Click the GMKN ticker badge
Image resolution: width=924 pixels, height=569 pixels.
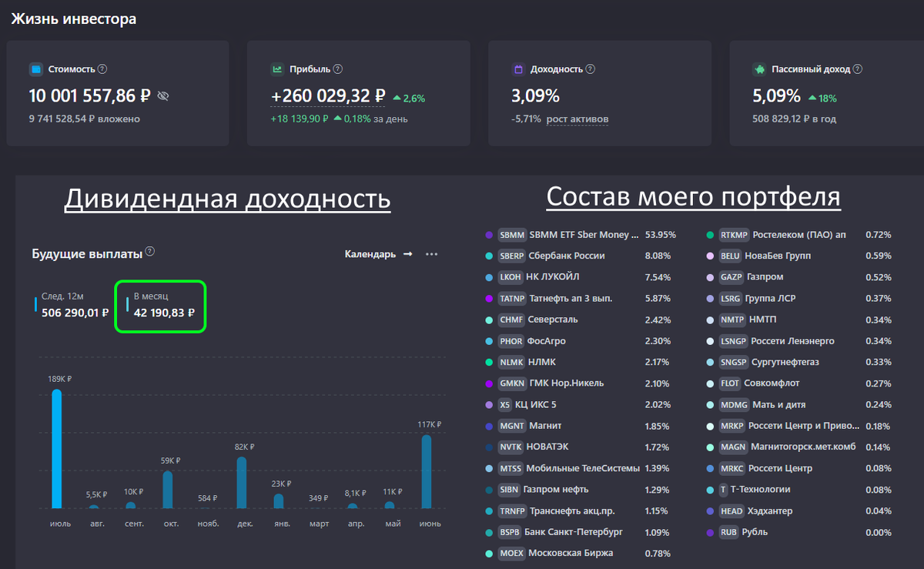[x=512, y=383]
